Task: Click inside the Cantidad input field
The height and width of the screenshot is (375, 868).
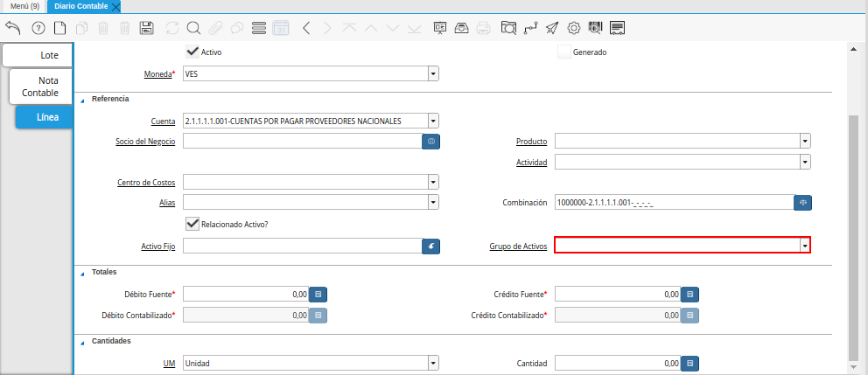Action: (617, 363)
